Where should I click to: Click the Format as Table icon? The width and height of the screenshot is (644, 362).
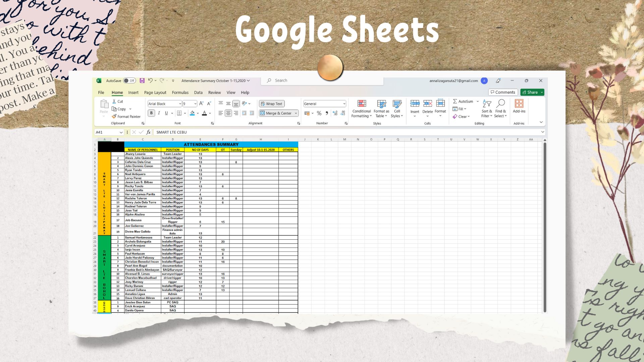[x=381, y=104]
